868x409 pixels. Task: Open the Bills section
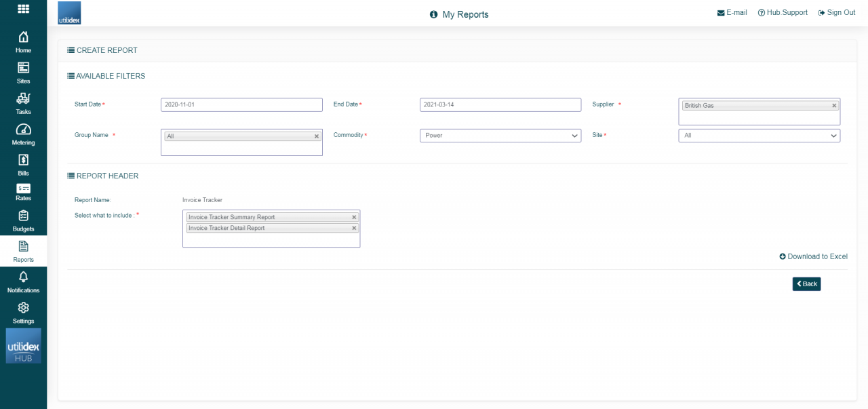(x=23, y=164)
